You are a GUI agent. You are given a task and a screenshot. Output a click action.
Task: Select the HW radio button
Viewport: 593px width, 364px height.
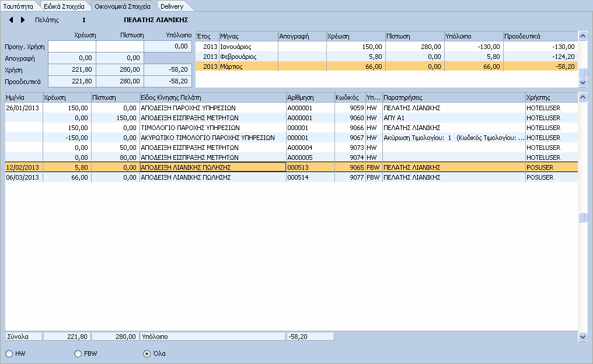(x=9, y=354)
